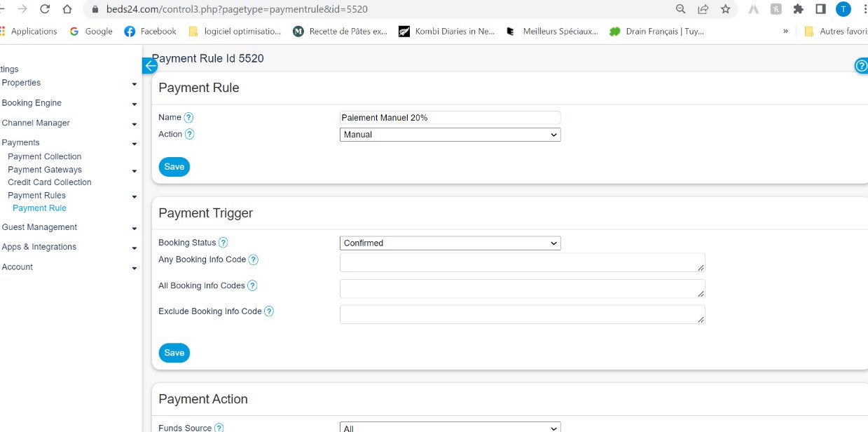Viewport: 868px width, 432px height.
Task: Open the Funds Source dropdown
Action: coord(450,427)
